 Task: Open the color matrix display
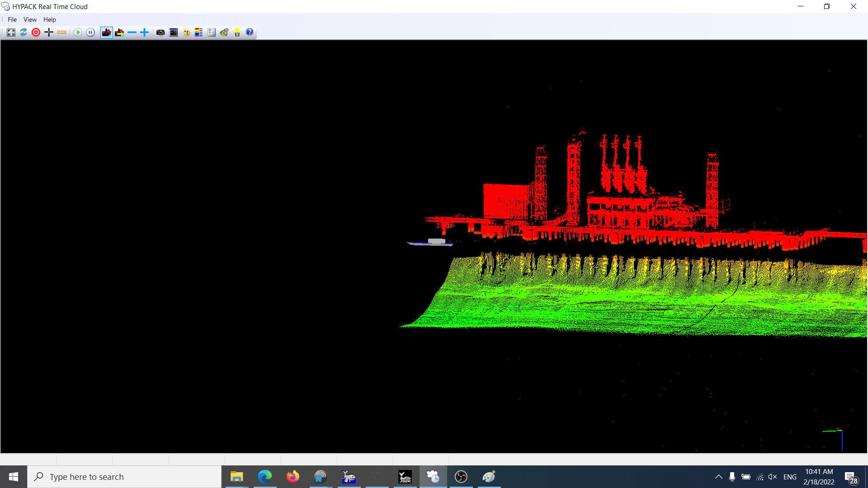pos(173,32)
